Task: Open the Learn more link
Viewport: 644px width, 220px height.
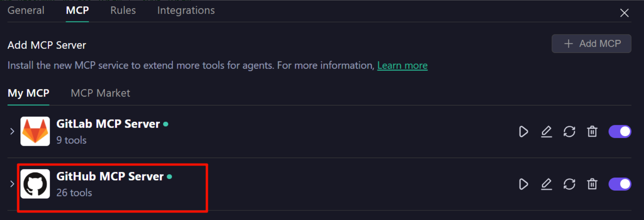Action: [402, 65]
